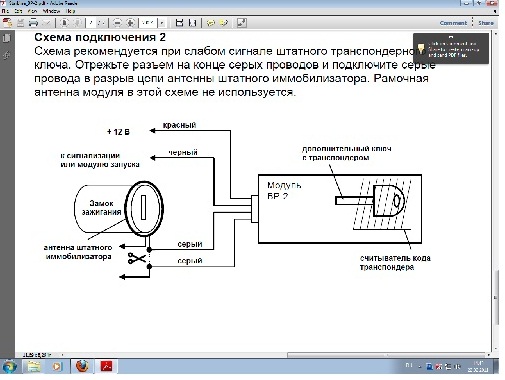Click the horizontal scrollbar thumb
The image size is (505, 380).
[386, 355]
